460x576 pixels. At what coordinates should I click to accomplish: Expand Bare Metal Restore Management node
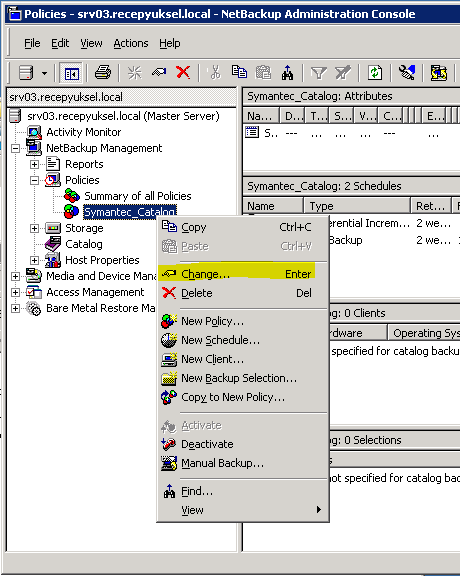point(15,308)
